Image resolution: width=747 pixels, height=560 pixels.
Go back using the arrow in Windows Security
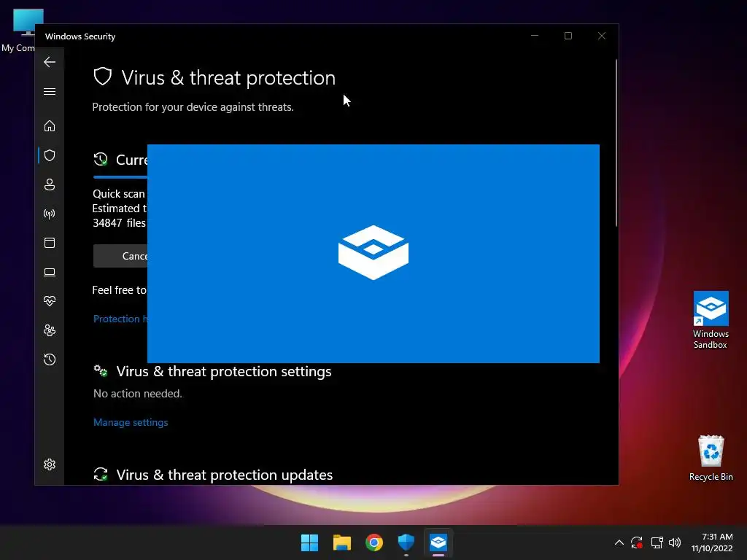click(50, 62)
